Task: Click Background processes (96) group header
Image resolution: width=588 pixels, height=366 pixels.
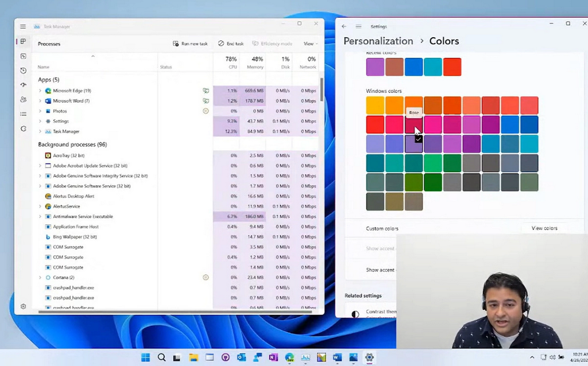Action: 72,144
